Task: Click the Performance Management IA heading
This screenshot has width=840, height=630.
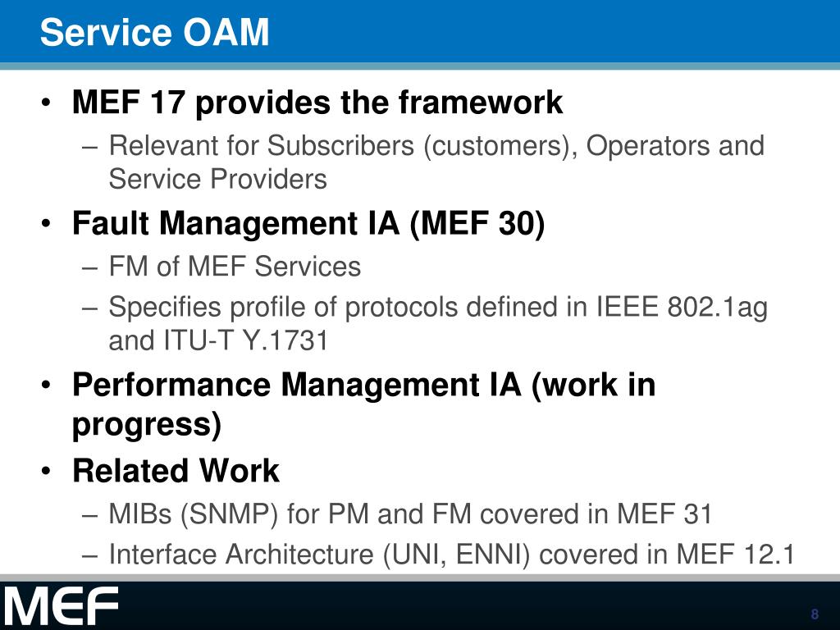Action: coord(363,404)
